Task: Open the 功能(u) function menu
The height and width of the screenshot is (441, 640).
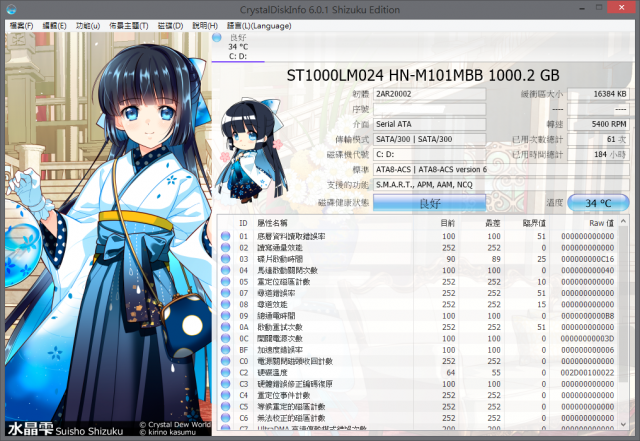Action: [x=88, y=26]
